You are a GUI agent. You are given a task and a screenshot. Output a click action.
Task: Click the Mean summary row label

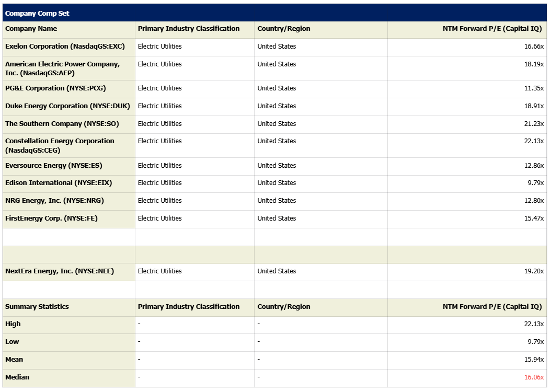click(14, 360)
